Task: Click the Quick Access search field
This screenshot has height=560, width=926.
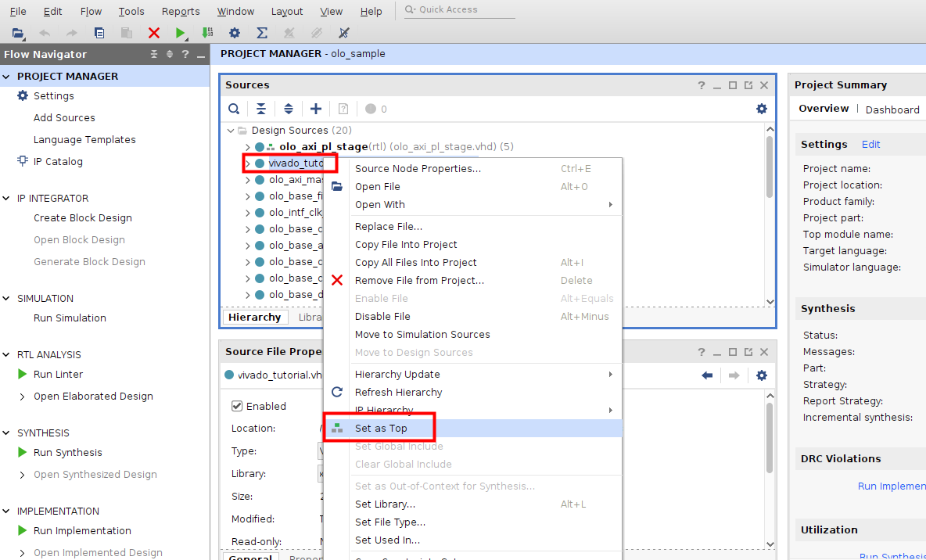Action: click(460, 9)
